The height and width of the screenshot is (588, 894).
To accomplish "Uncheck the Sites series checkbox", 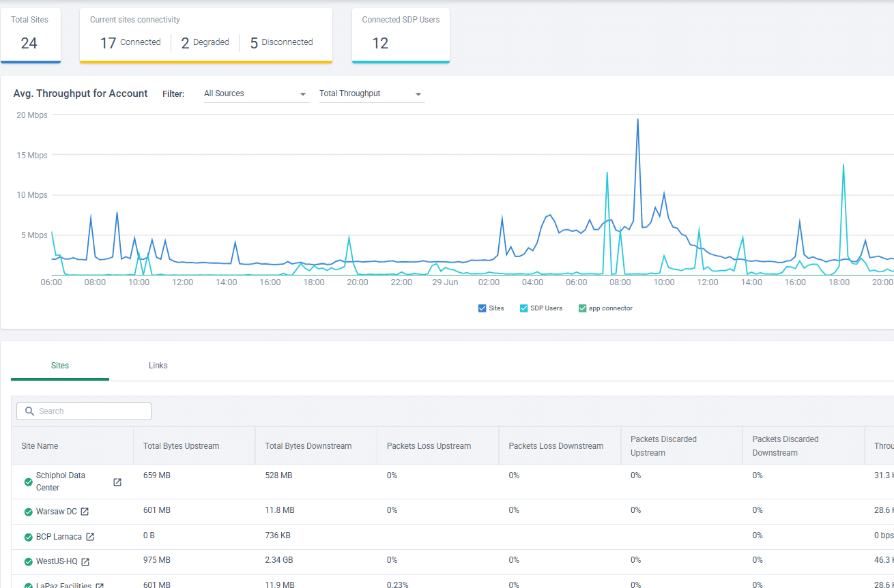I will (482, 308).
